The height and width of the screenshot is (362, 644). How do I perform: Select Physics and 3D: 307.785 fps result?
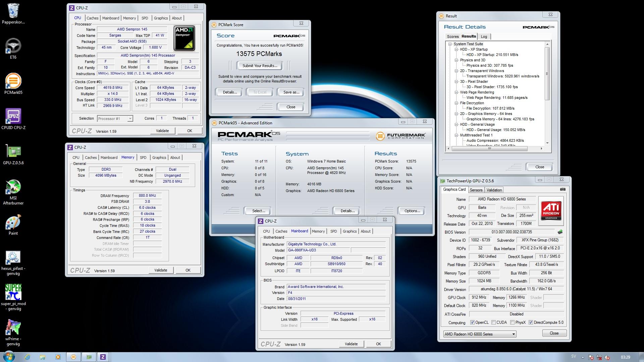(489, 65)
